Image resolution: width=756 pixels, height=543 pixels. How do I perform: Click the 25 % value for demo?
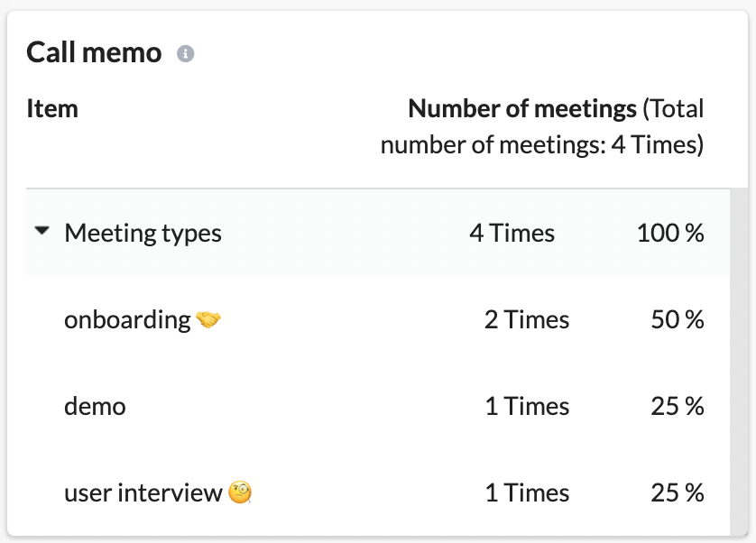tap(678, 406)
